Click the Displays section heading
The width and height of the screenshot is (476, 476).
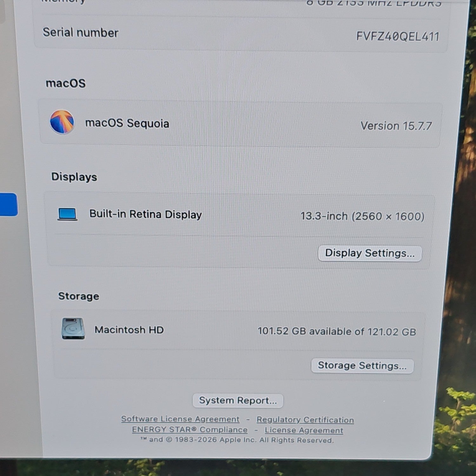tap(74, 177)
